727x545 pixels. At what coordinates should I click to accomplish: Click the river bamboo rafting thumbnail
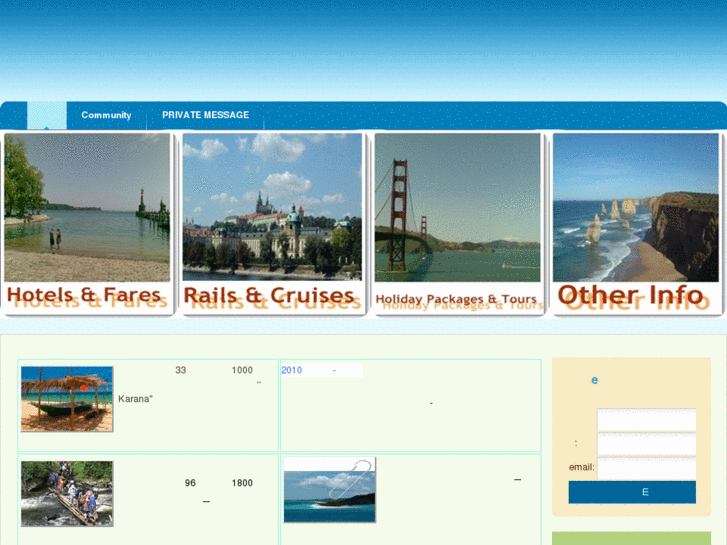pos(67,493)
